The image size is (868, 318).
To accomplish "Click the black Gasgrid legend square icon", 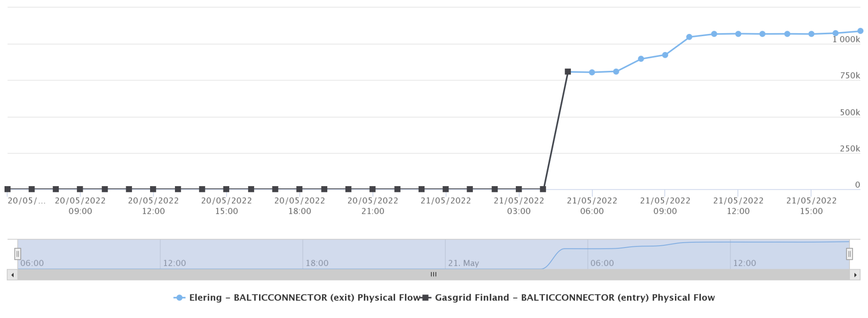I will click(425, 297).
